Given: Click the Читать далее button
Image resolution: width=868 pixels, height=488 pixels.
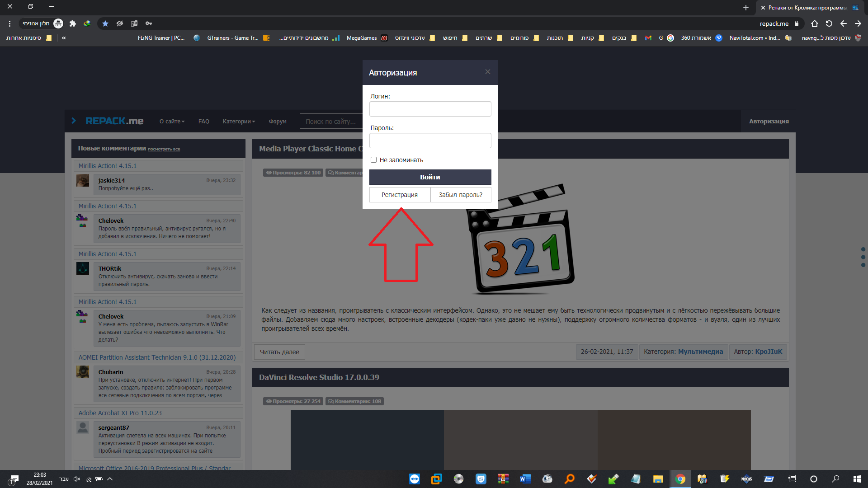Looking at the screenshot, I should pyautogui.click(x=279, y=352).
